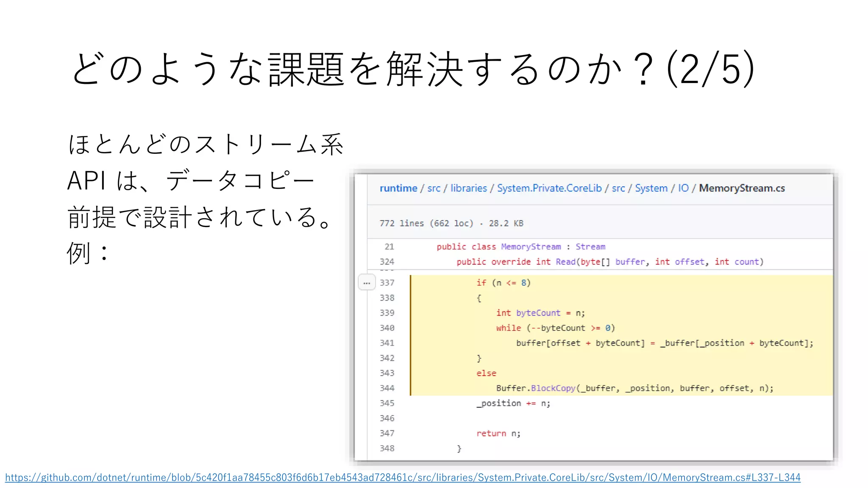Click 'public class MemoryStream : Stream' line

[521, 247]
